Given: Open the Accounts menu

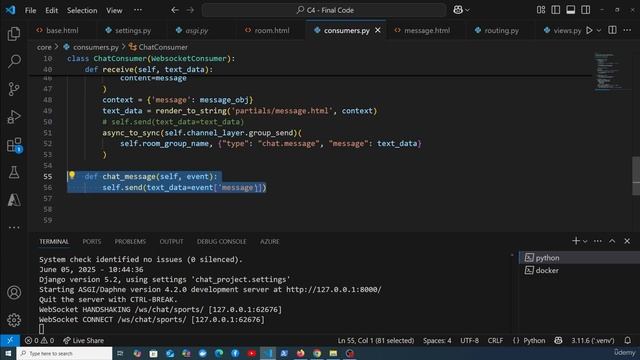Looking at the screenshot, I should click(14, 292).
